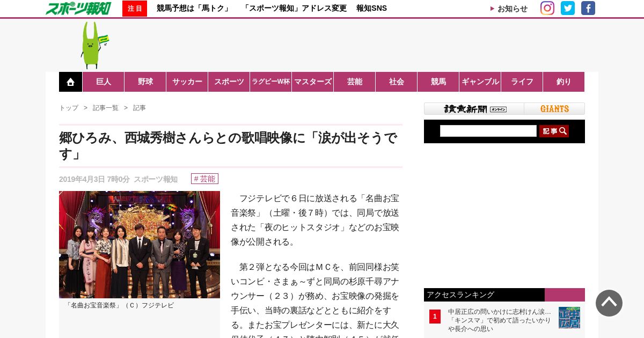Open 競馬予想は「馬トク」 link
This screenshot has width=644, height=338.
[x=194, y=8]
